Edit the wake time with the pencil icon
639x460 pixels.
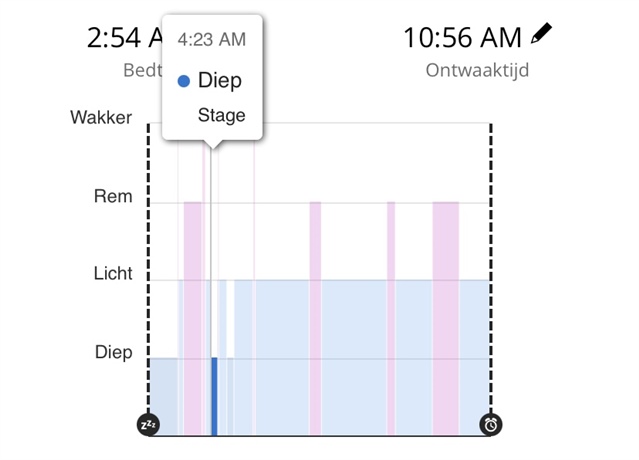click(x=542, y=33)
